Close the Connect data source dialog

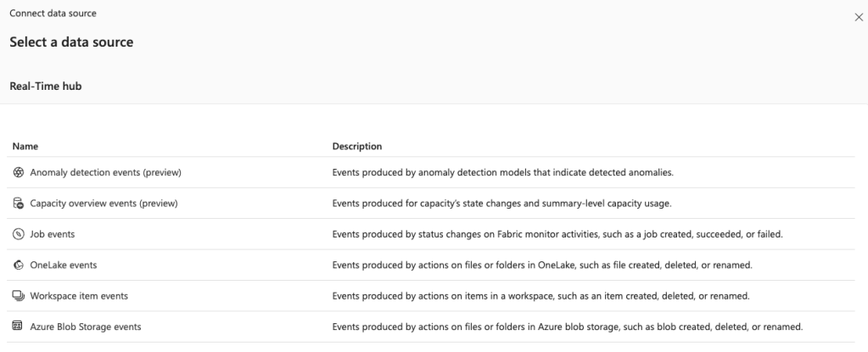tap(858, 17)
